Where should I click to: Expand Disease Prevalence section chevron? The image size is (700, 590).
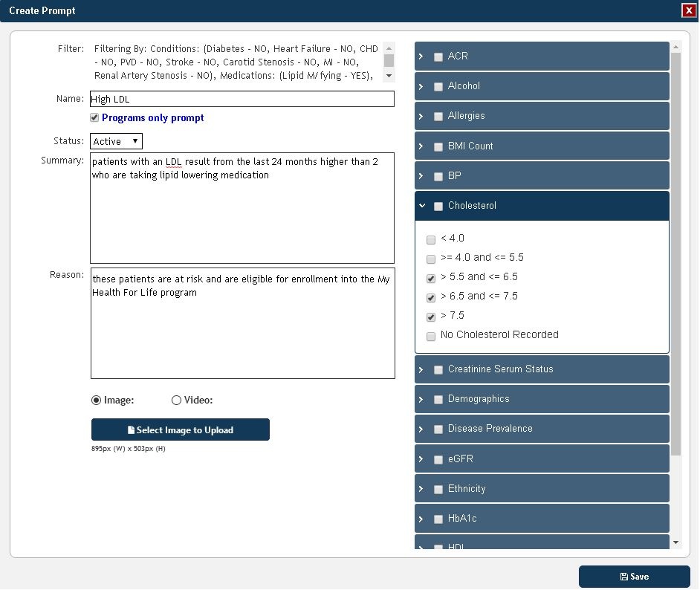(x=421, y=429)
